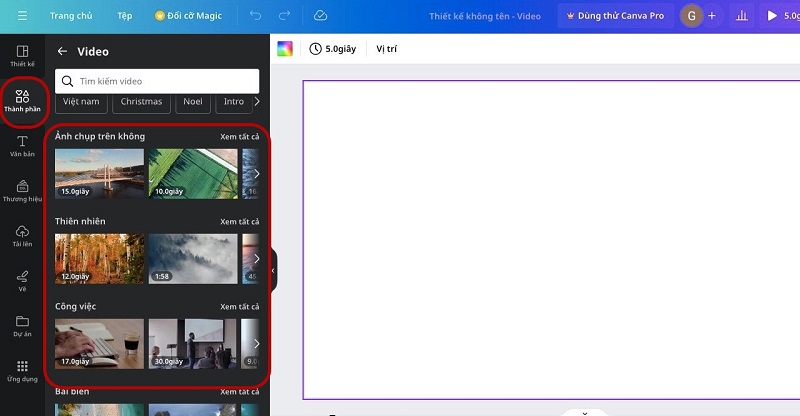This screenshot has height=416, width=800.
Task: Click the undo arrow
Action: (x=255, y=16)
